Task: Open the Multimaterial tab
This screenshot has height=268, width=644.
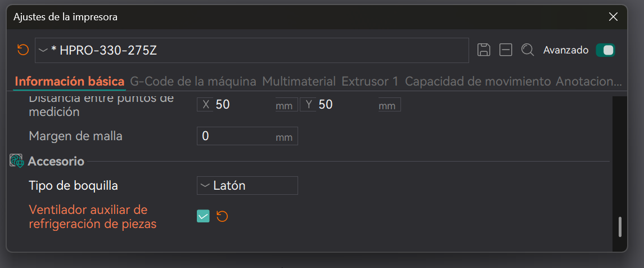Action: tap(299, 81)
